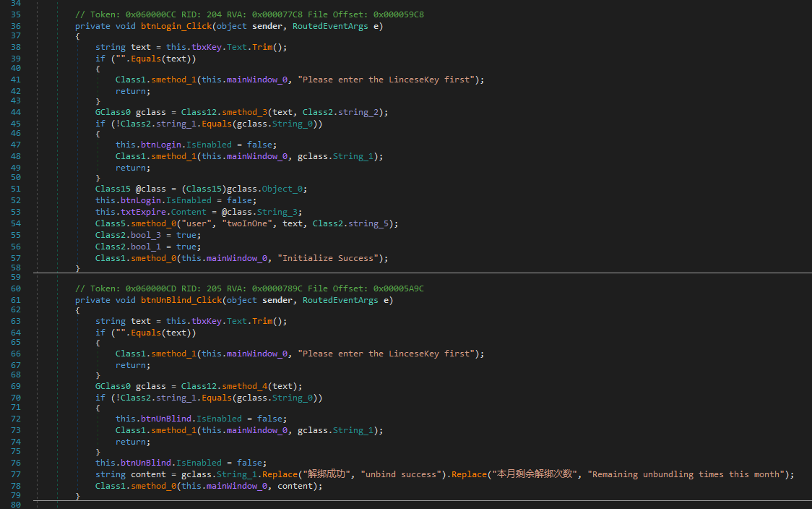Click the btnLogin_Click method name
Screen dimensions: 812x509
[176, 26]
